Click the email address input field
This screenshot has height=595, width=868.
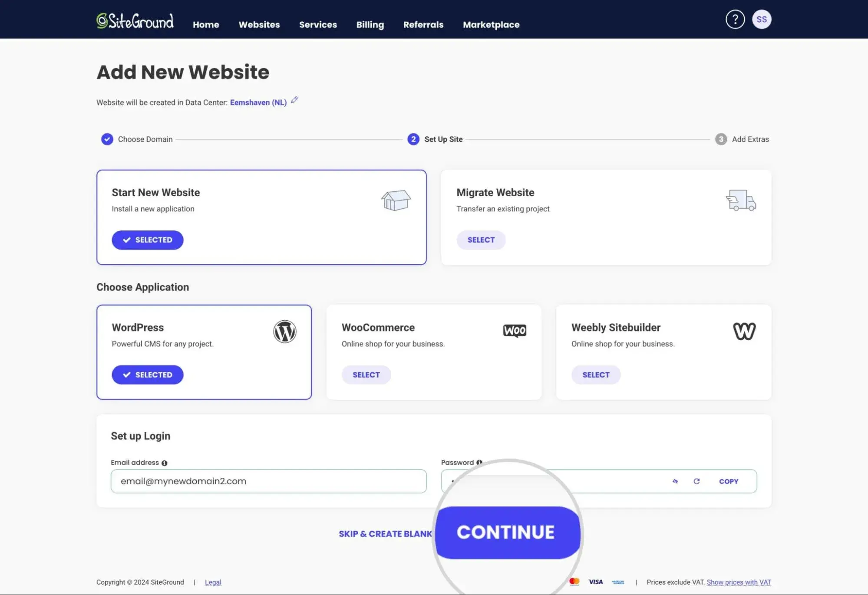pos(268,481)
